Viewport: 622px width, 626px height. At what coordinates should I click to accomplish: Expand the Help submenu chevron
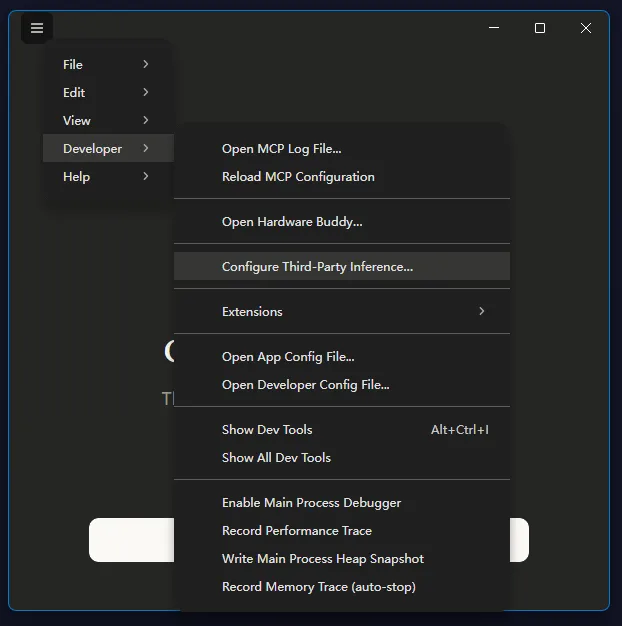(x=146, y=176)
